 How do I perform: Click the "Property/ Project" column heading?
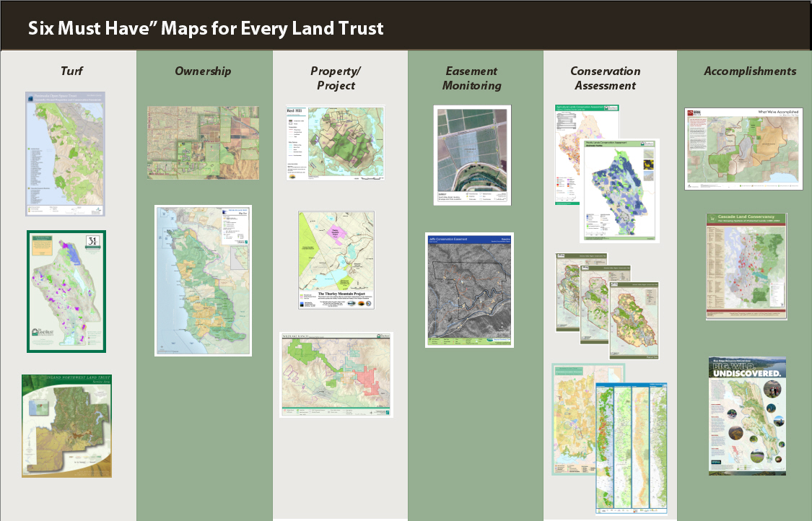(x=336, y=78)
